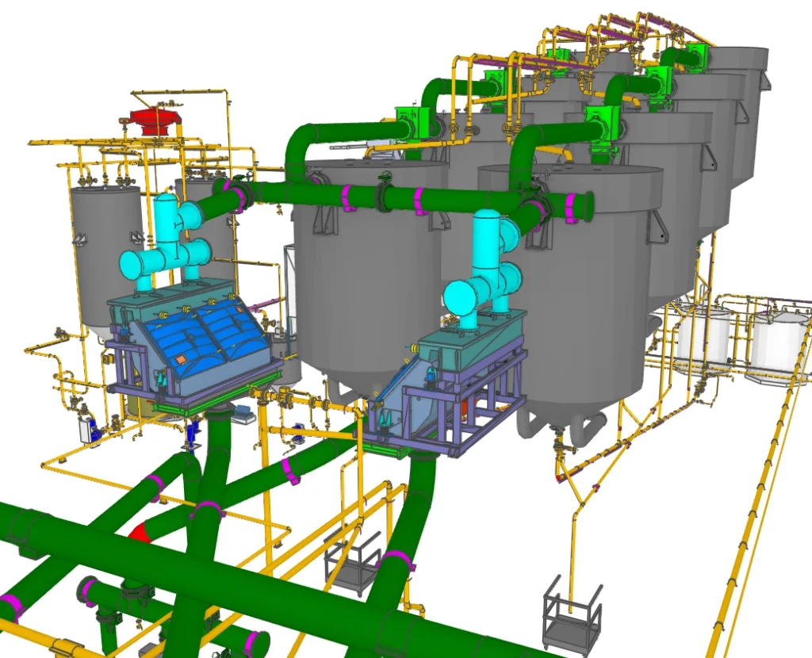
Task: Pick a magenta clamp on the green header pipe
Action: pyautogui.click(x=347, y=197)
